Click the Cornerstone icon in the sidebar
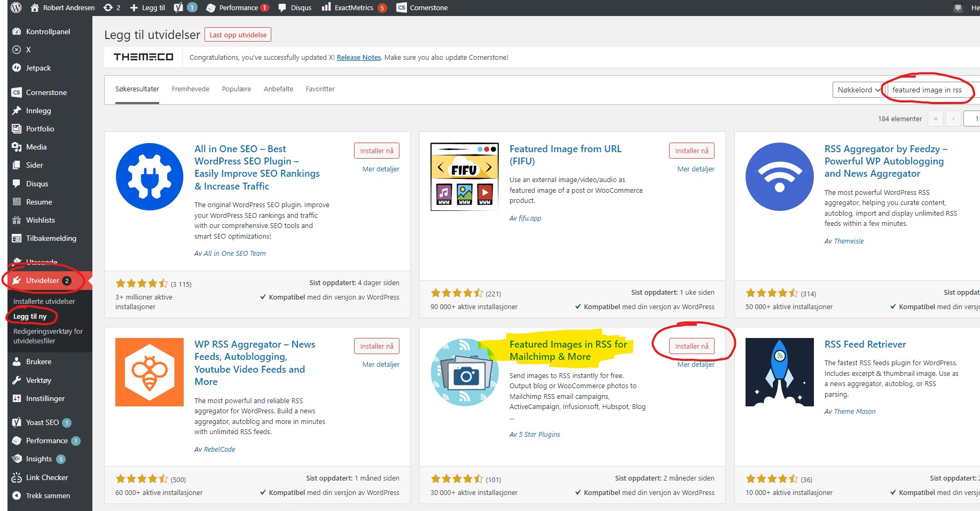The height and width of the screenshot is (511, 980). coord(17,92)
